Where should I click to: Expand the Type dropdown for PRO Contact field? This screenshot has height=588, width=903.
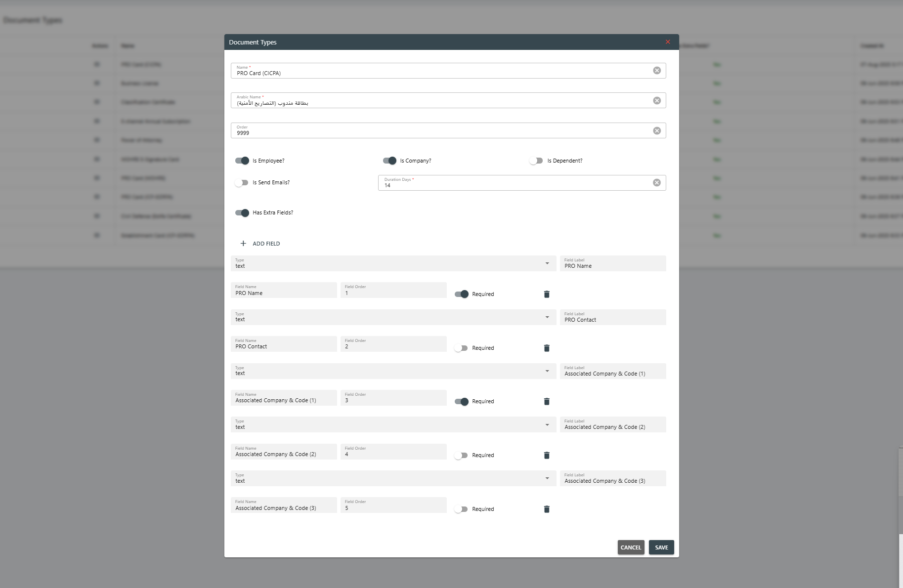[x=547, y=317]
